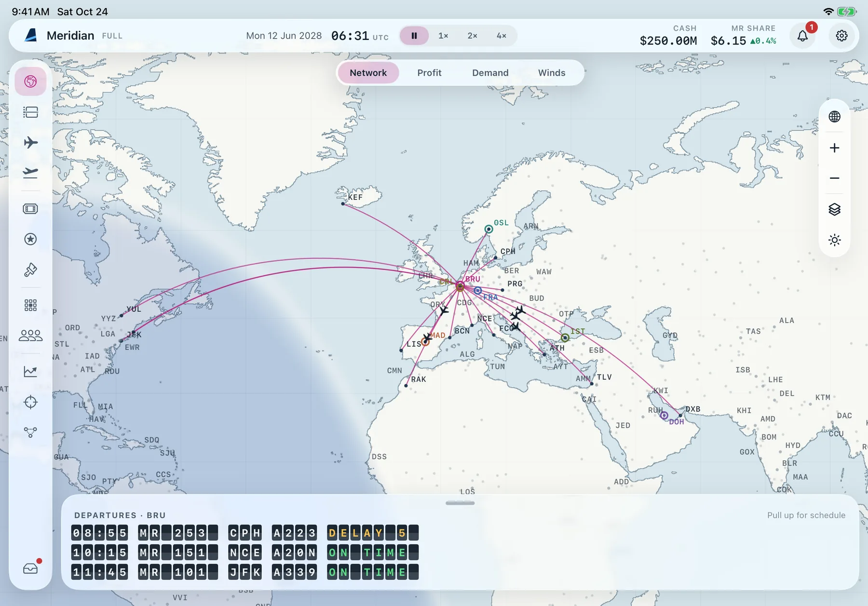Image resolution: width=868 pixels, height=606 pixels.
Task: Zoom in with the plus button
Action: pyautogui.click(x=834, y=148)
